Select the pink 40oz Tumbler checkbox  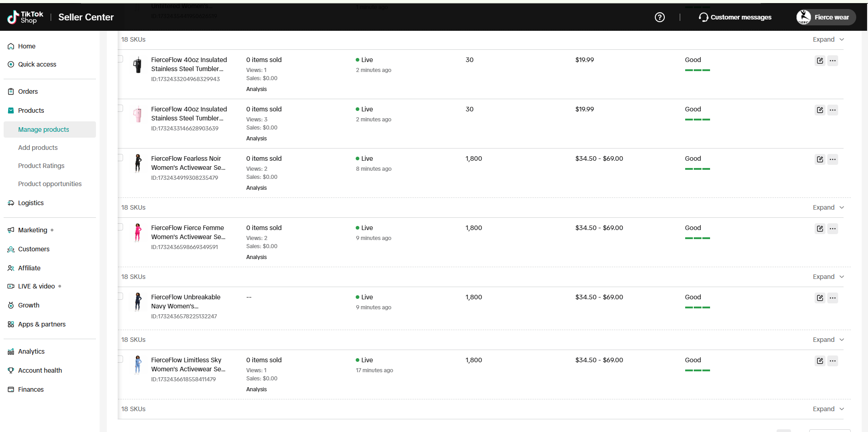tap(120, 108)
